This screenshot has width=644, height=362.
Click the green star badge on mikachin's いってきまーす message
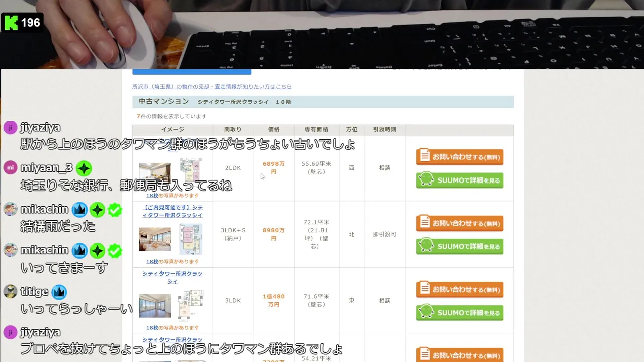97,250
